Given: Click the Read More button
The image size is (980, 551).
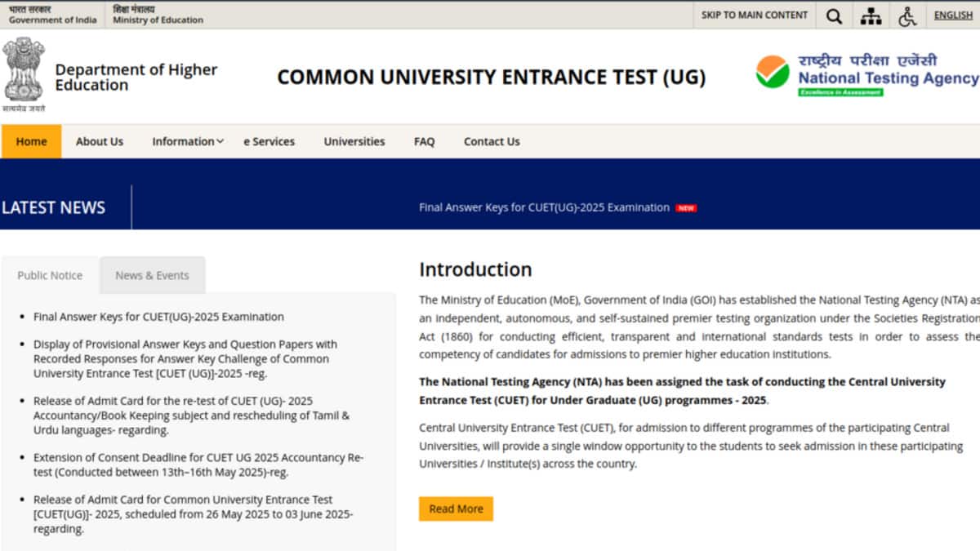Looking at the screenshot, I should pos(456,509).
